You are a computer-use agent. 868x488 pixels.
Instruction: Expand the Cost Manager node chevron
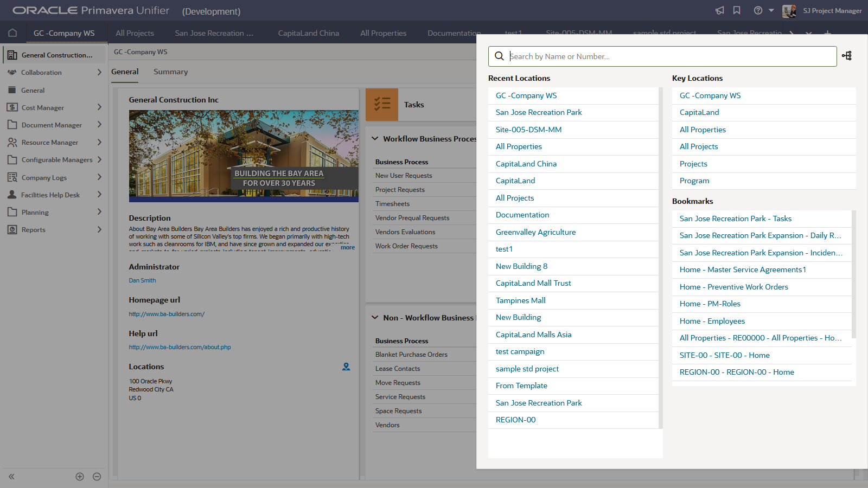click(x=99, y=107)
